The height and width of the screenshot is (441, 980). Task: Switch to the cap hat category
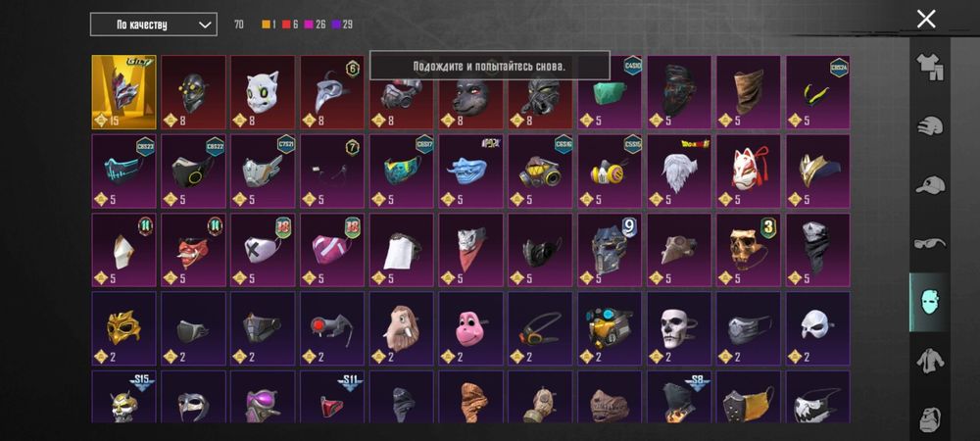pos(929,185)
